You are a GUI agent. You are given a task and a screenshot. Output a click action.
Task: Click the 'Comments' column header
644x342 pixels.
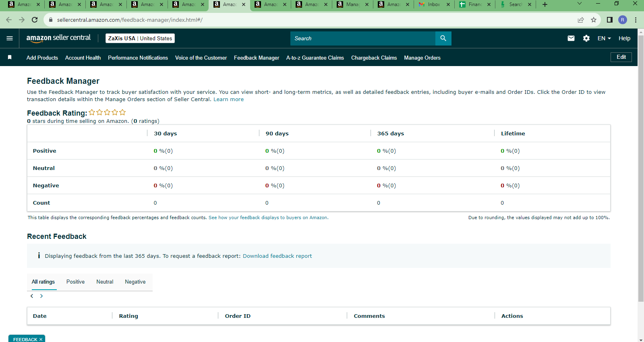pos(369,316)
